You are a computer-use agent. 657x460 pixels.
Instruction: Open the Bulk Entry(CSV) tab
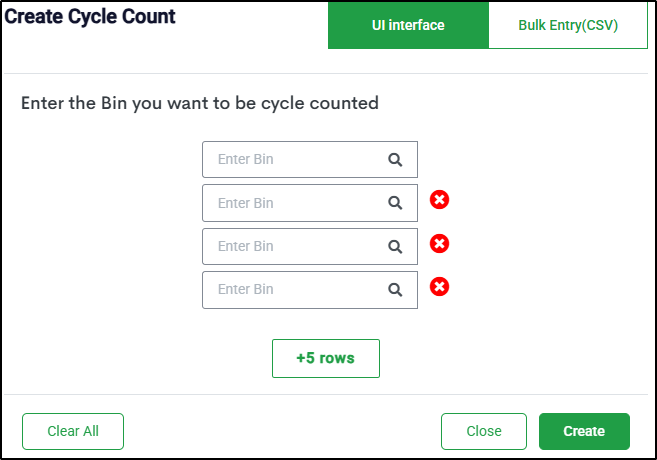tap(568, 25)
